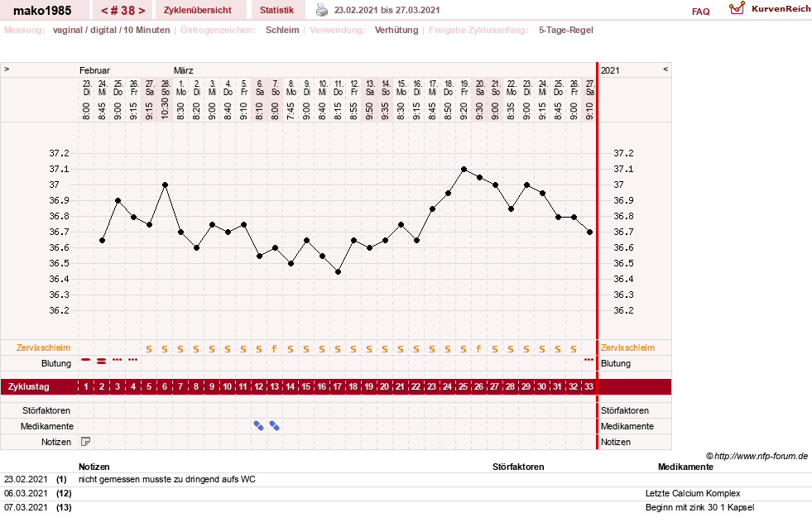The image size is (812, 532).
Task: Click the year label 2021
Action: [610, 70]
